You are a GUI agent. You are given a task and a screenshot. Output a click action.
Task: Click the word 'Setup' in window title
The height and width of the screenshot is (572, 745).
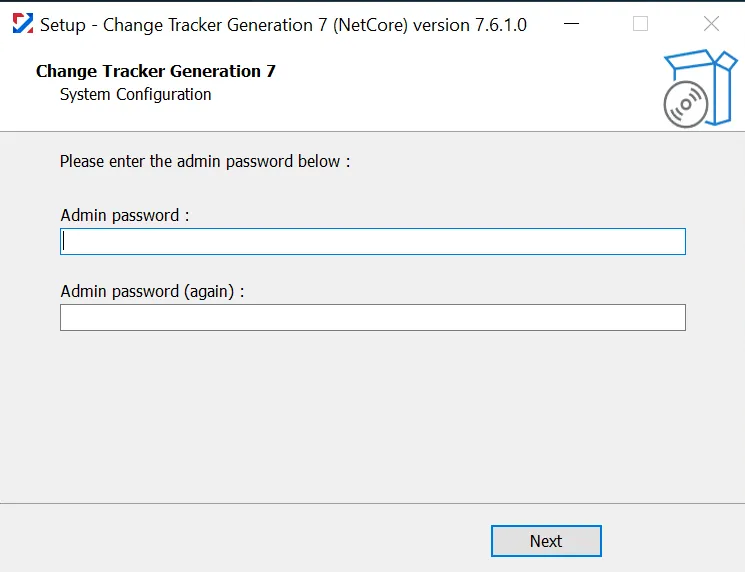tap(63, 25)
